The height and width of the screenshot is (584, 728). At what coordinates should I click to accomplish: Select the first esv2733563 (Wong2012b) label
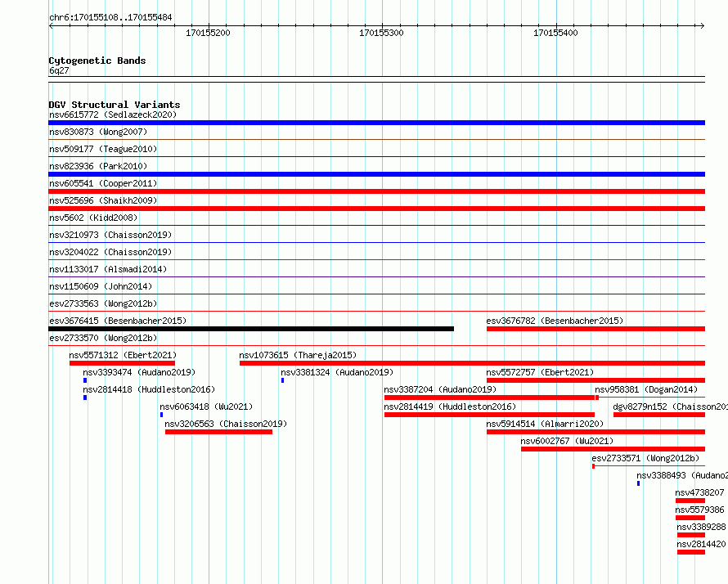coord(103,303)
